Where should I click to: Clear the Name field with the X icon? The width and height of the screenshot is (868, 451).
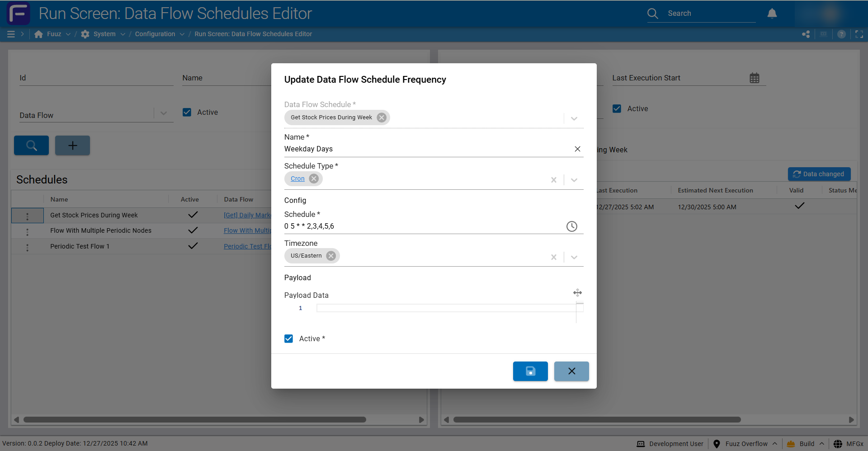[577, 149]
